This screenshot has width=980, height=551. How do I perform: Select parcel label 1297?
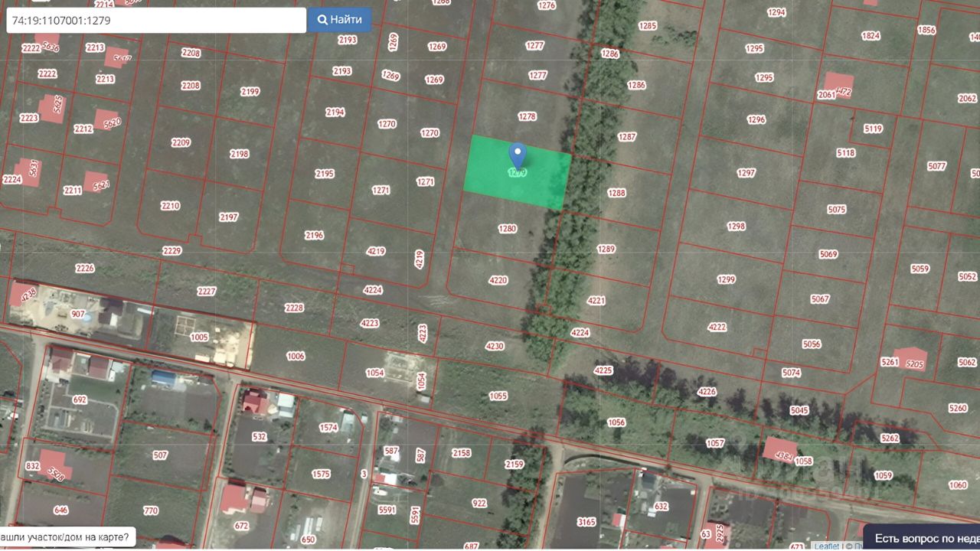click(746, 173)
